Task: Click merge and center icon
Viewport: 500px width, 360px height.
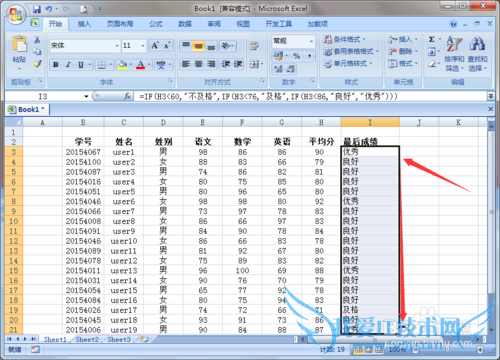Action: click(254, 64)
